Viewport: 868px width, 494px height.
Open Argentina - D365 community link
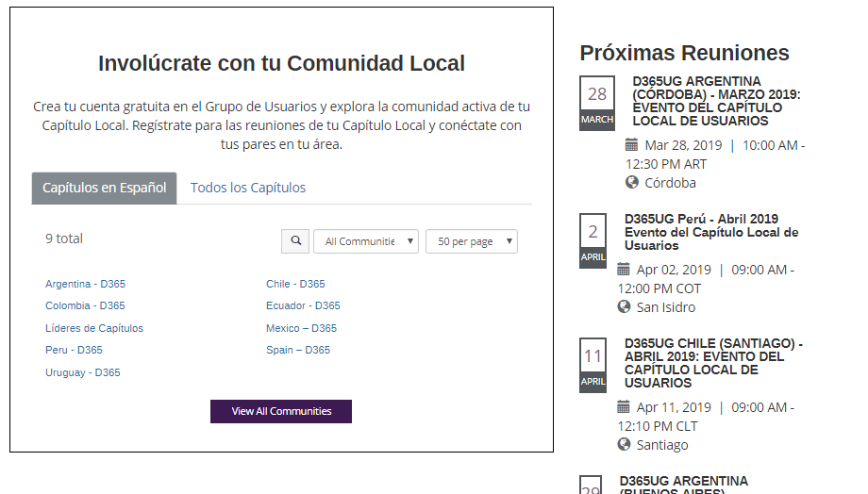[85, 284]
